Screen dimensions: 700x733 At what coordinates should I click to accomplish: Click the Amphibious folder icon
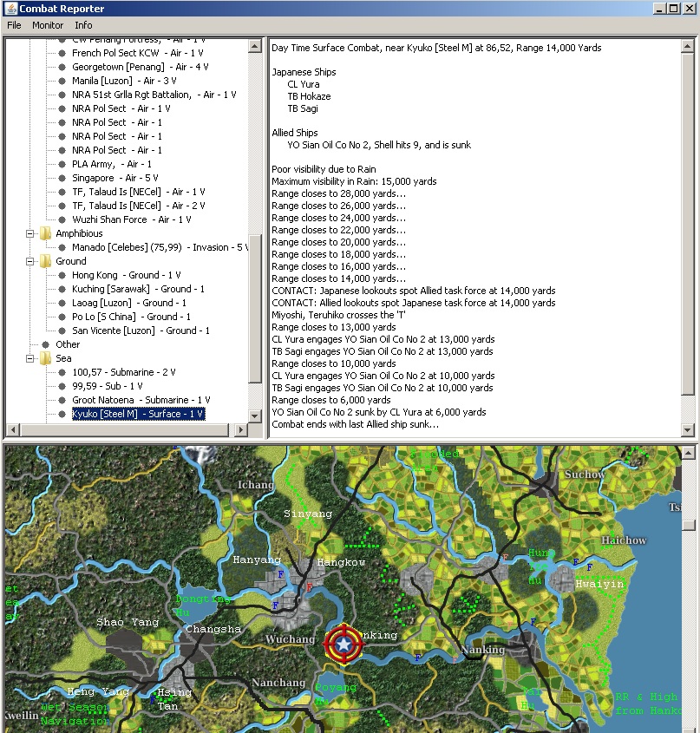point(45,233)
